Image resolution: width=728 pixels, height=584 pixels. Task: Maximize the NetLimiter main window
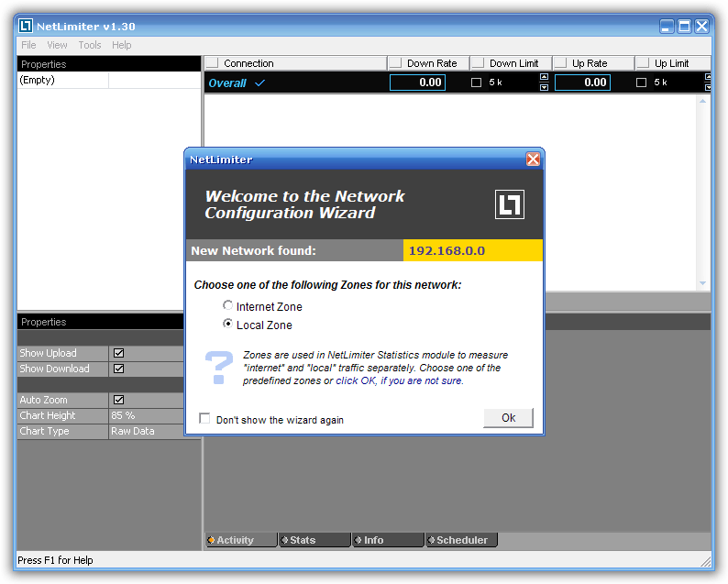[x=684, y=26]
